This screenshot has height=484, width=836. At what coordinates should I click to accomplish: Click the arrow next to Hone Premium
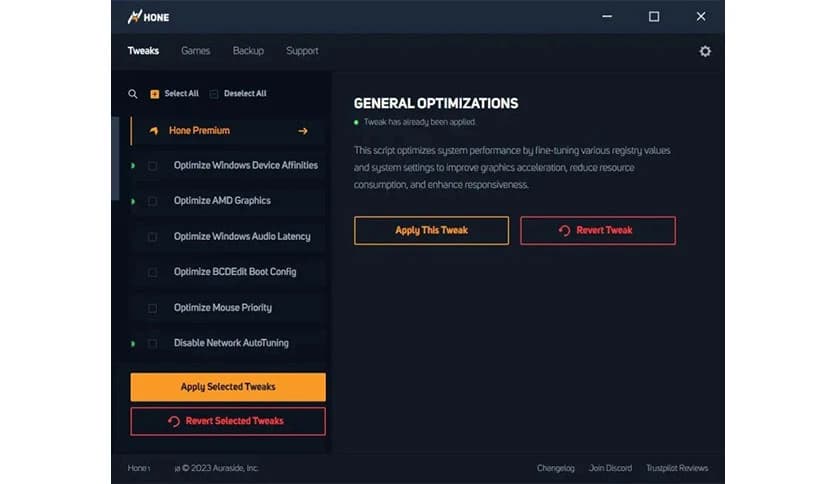[x=303, y=131]
